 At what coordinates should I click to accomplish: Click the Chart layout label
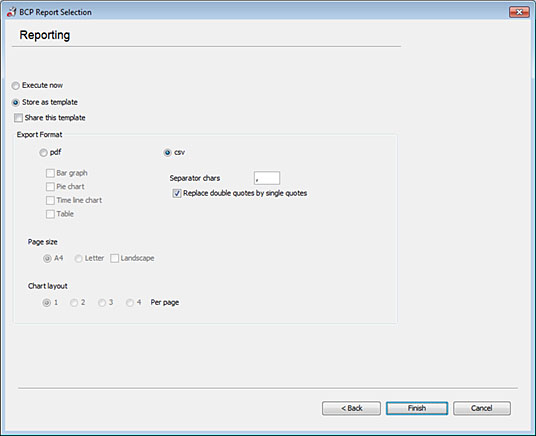coord(48,286)
